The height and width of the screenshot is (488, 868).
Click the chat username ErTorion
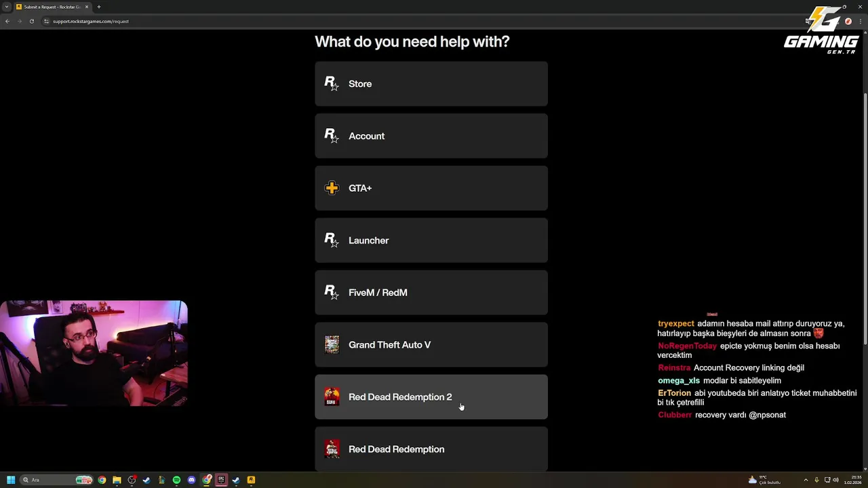pyautogui.click(x=675, y=393)
